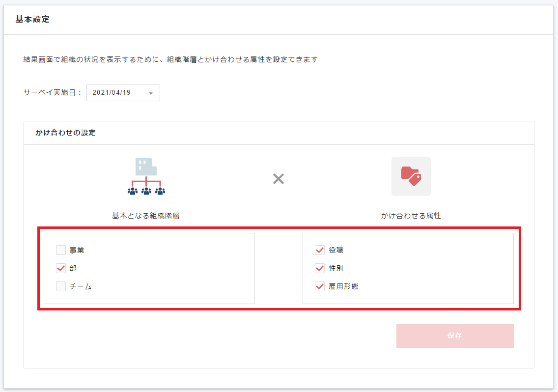Click the 雇用形態 label text
Viewport: 558px width, 392px height.
pos(343,286)
